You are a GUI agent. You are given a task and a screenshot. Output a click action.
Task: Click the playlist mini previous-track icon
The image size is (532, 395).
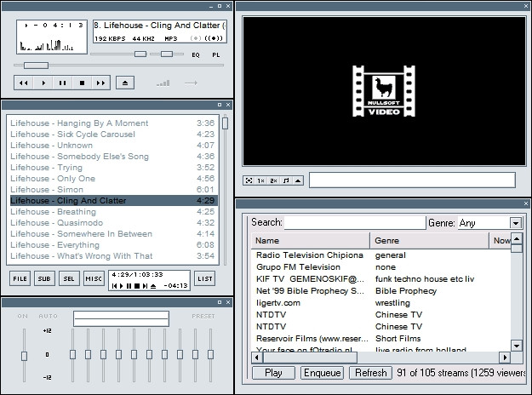click(x=114, y=286)
